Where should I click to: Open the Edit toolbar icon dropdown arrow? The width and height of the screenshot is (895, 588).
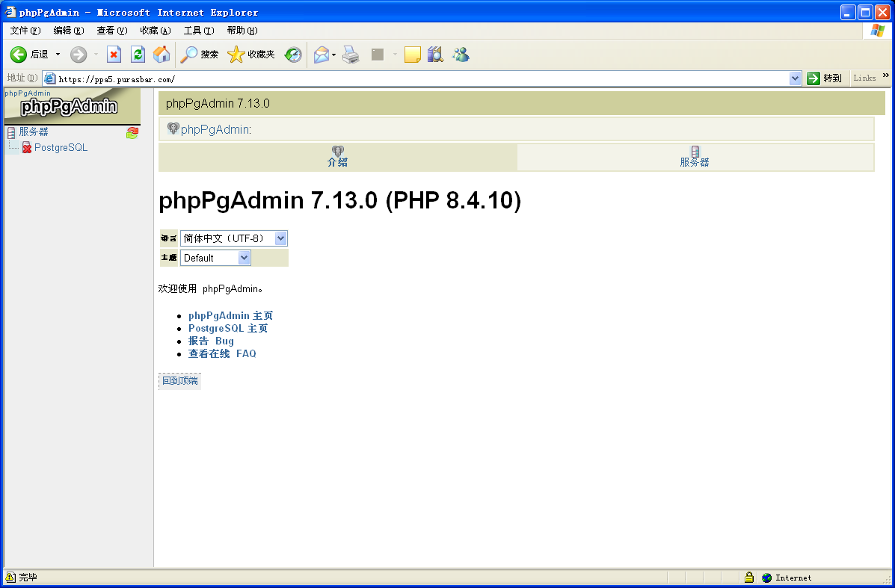(x=395, y=55)
